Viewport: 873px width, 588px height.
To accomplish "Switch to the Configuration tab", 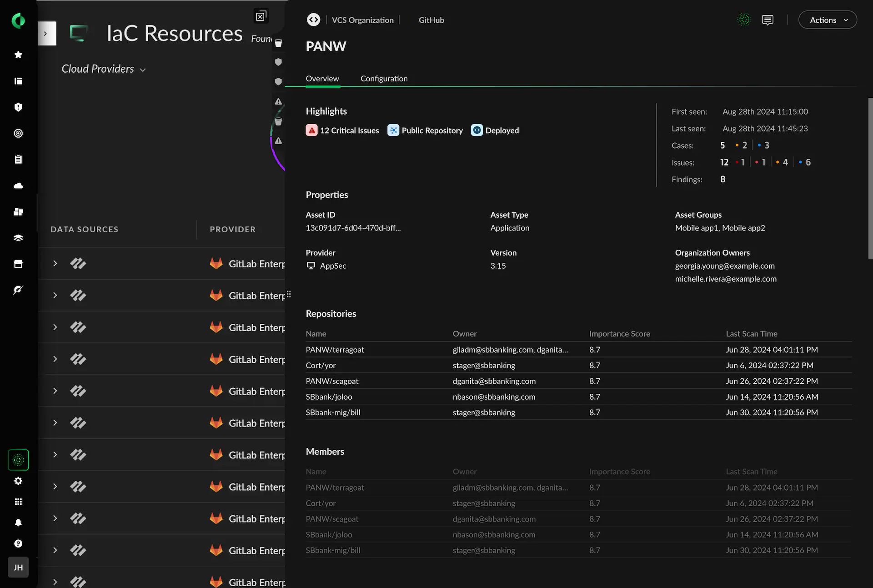I will (x=384, y=79).
